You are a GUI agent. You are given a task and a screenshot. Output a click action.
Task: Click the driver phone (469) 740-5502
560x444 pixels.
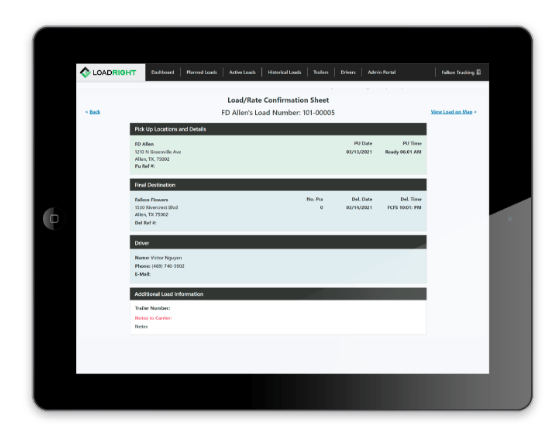pyautogui.click(x=168, y=266)
